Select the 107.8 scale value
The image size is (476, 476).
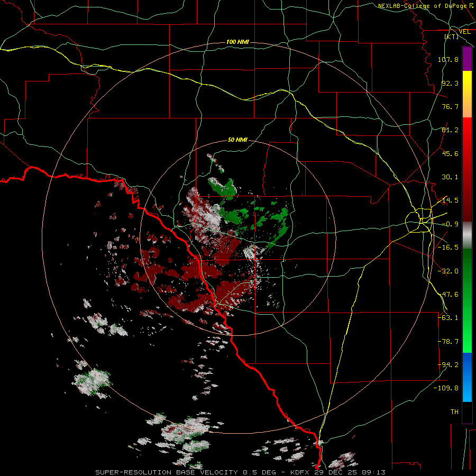coord(448,59)
